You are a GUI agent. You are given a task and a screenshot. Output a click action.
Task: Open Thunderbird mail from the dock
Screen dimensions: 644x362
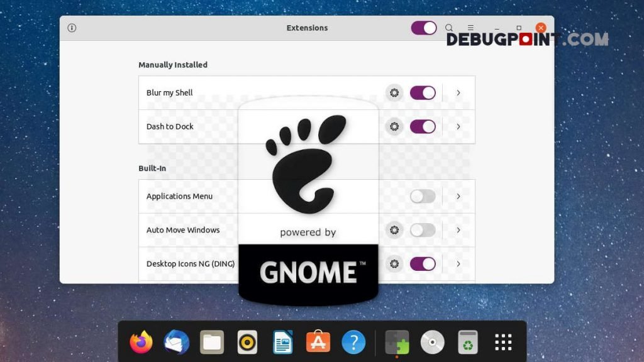176,341
